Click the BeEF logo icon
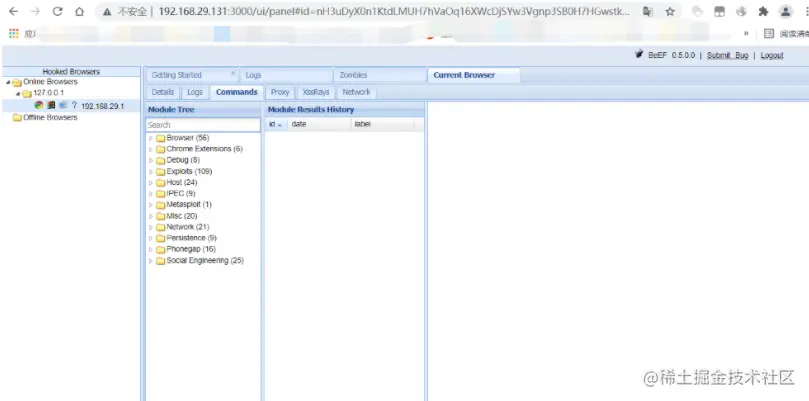Viewport: 809px width, 401px height. (x=639, y=55)
